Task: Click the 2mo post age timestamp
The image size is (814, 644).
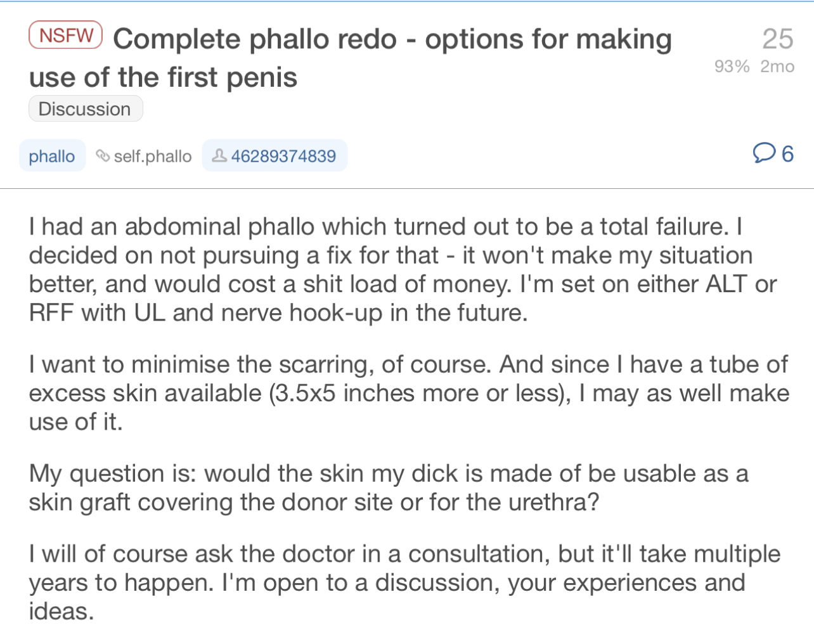Action: pos(777,67)
